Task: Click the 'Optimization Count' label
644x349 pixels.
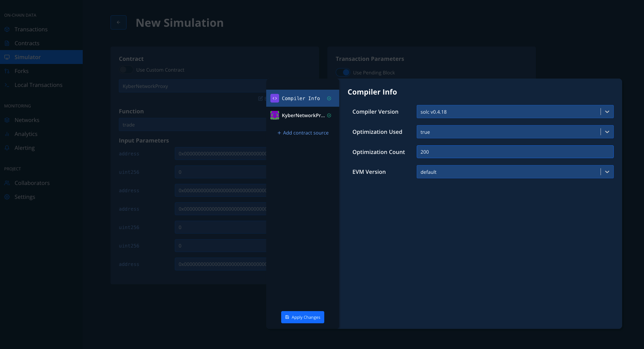Action: pos(378,152)
